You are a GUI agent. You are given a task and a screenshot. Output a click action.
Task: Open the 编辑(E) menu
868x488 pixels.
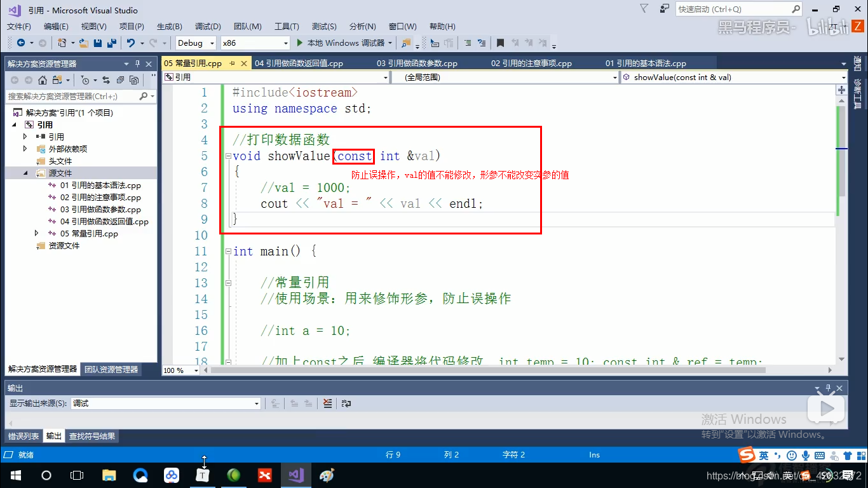point(56,26)
